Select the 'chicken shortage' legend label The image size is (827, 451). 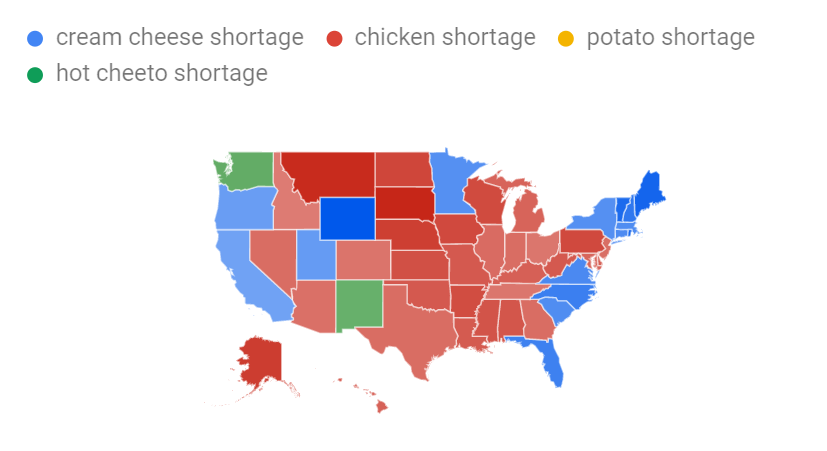[x=445, y=37]
